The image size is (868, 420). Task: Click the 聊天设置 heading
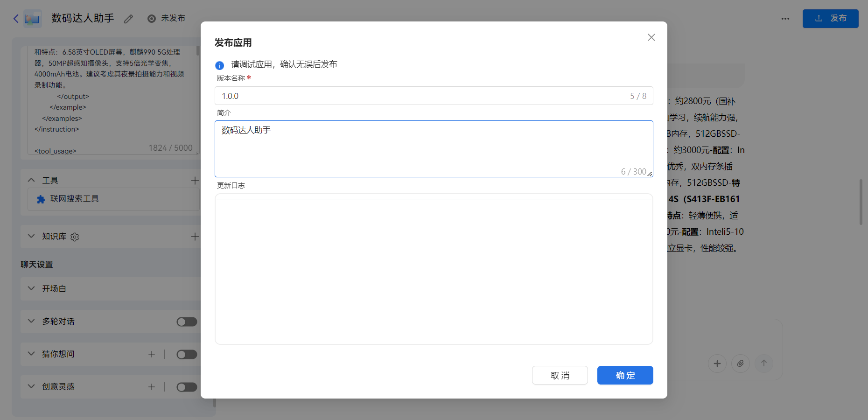click(x=37, y=265)
